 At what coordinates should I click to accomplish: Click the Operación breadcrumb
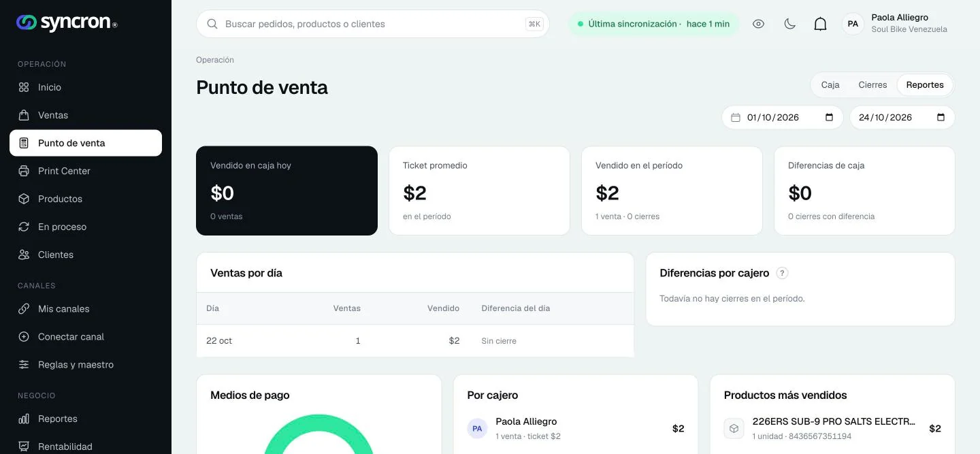215,60
